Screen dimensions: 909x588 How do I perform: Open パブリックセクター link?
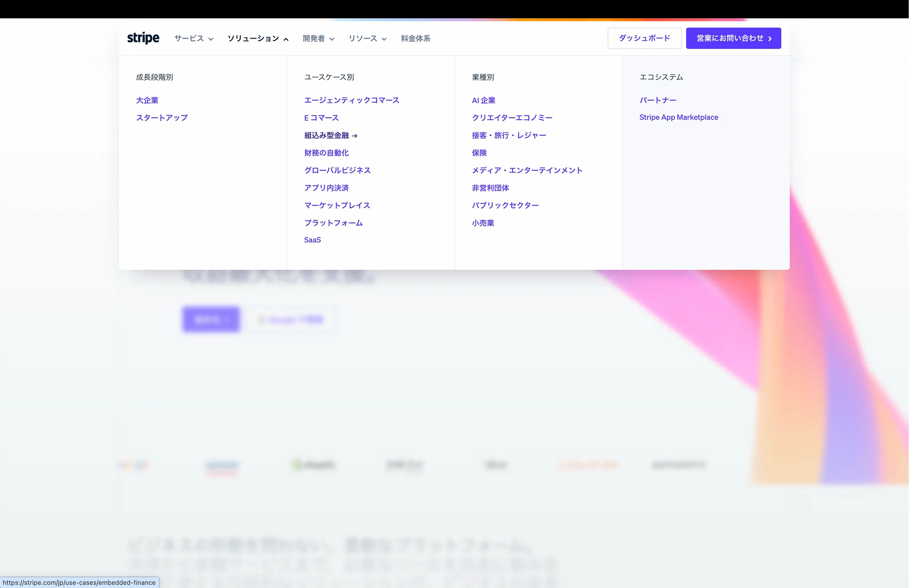505,205
